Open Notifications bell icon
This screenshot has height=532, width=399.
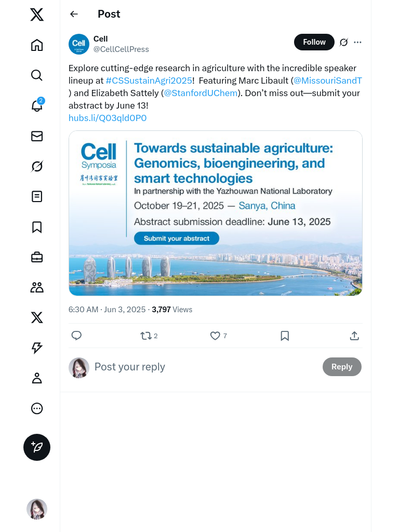click(37, 106)
